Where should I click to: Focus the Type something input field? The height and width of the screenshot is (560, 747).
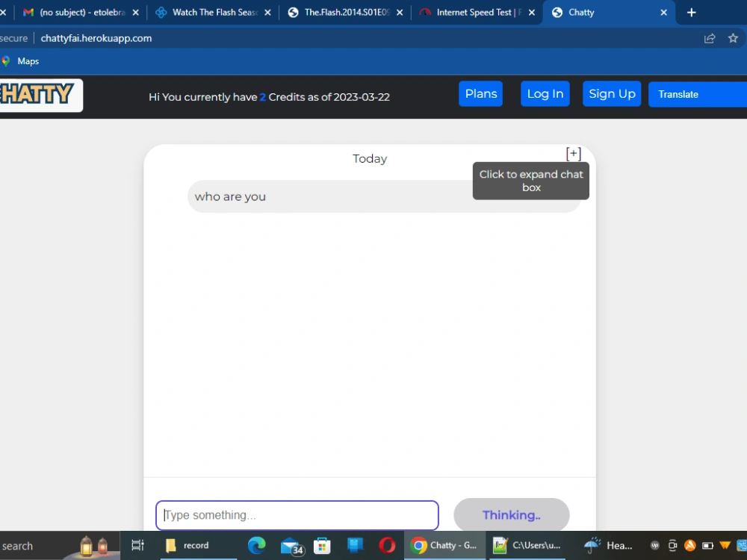pyautogui.click(x=297, y=515)
